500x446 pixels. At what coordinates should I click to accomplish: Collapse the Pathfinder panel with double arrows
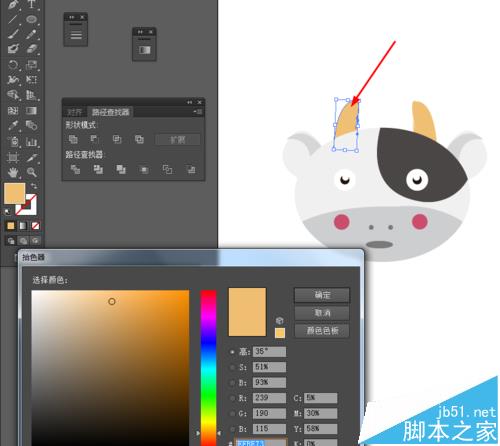click(190, 102)
